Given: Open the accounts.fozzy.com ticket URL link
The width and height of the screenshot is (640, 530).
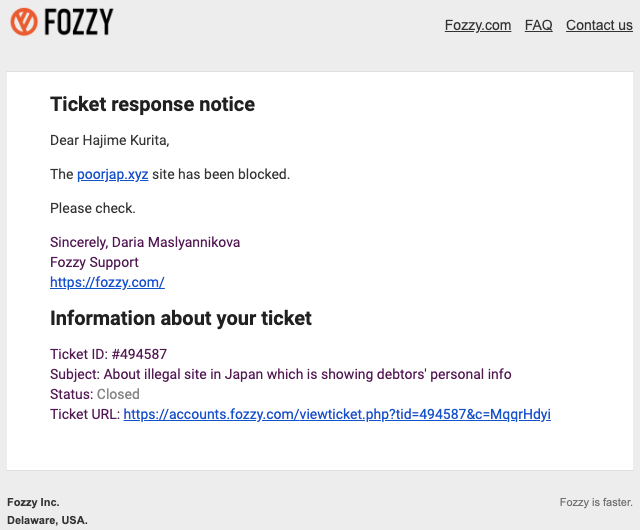Looking at the screenshot, I should [x=337, y=414].
